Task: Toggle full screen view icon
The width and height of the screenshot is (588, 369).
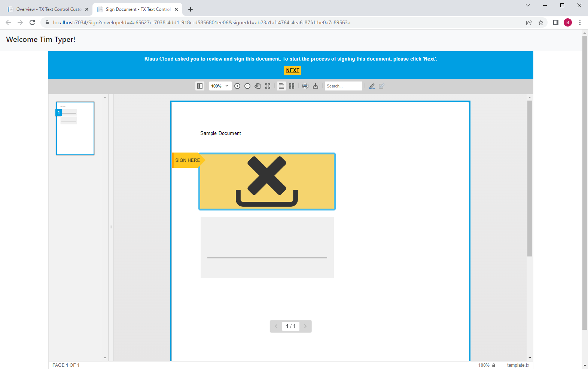Action: [x=268, y=86]
